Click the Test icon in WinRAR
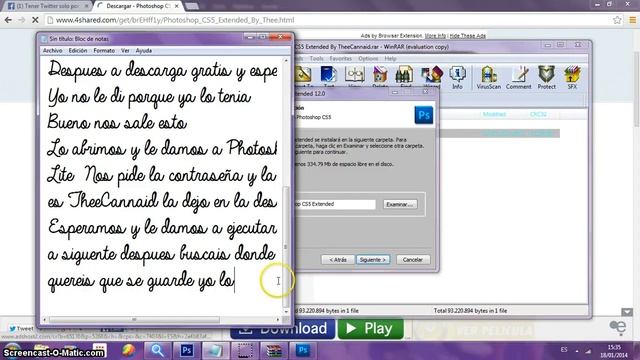The height and width of the screenshot is (360, 640). coord(329,77)
